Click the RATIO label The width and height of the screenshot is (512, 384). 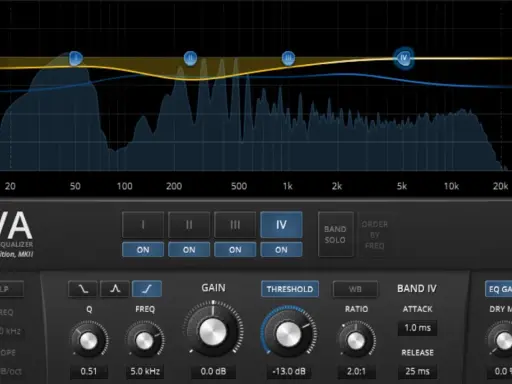(356, 309)
